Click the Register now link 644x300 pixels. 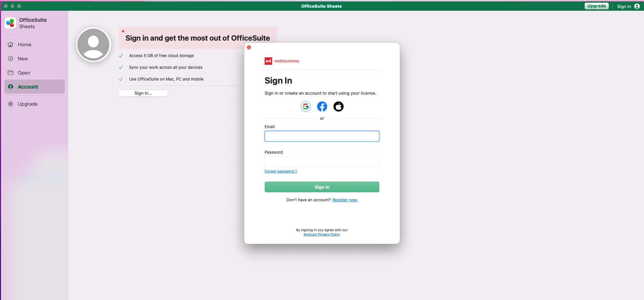[345, 200]
